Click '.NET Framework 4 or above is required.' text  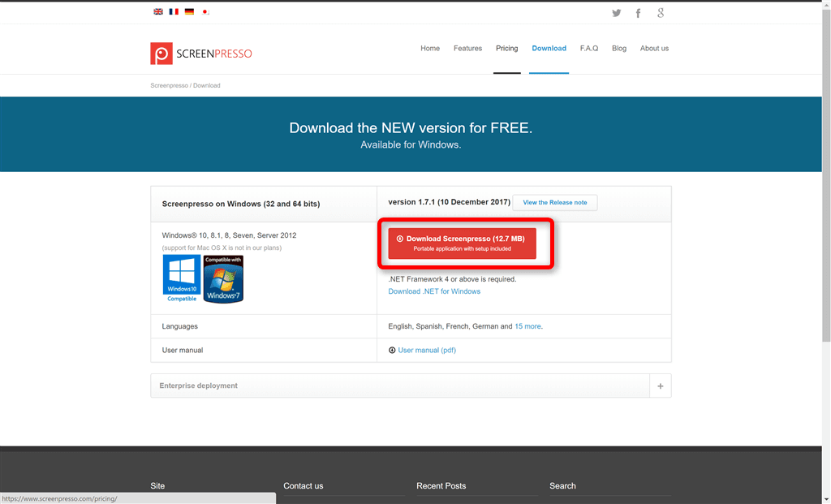pyautogui.click(x=452, y=279)
